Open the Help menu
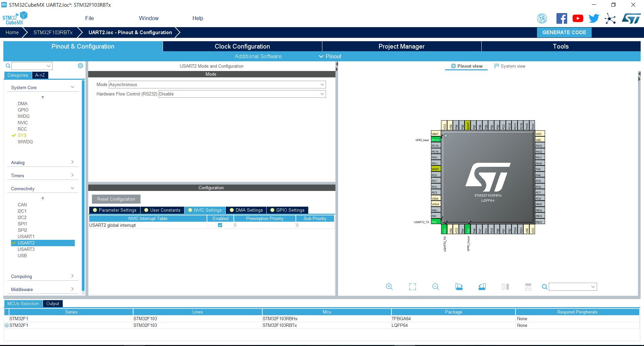Viewport: 644px width, 346px height. [198, 18]
